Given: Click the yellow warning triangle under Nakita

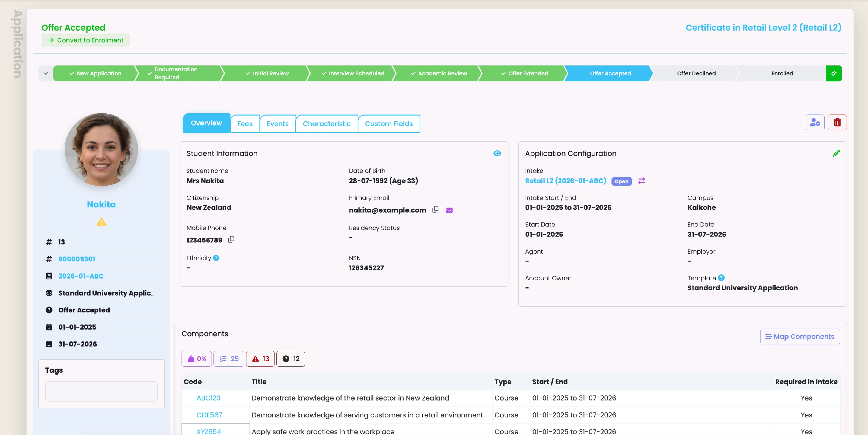Looking at the screenshot, I should (x=101, y=222).
